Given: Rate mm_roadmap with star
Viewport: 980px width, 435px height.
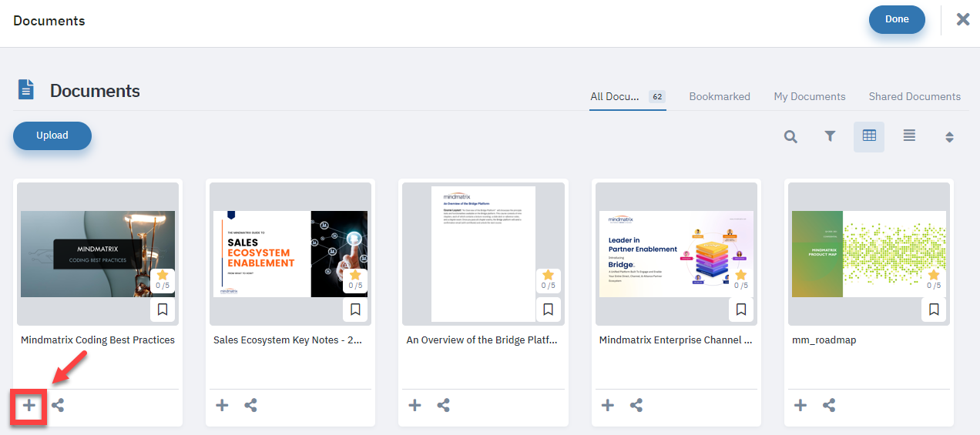Looking at the screenshot, I should point(934,275).
